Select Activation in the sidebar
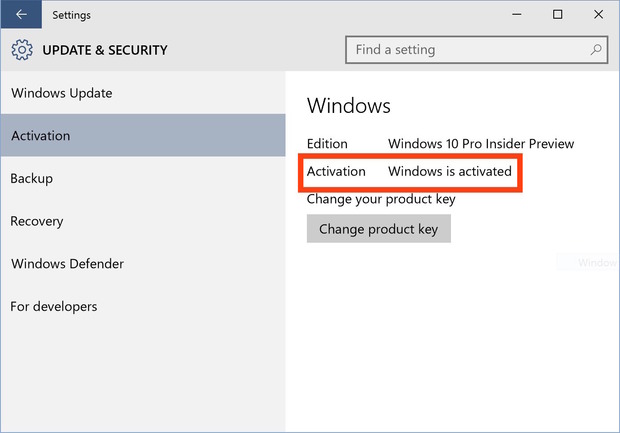 pos(40,136)
